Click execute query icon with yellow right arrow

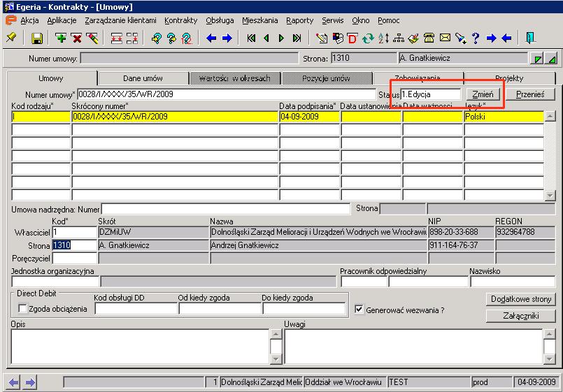click(171, 38)
